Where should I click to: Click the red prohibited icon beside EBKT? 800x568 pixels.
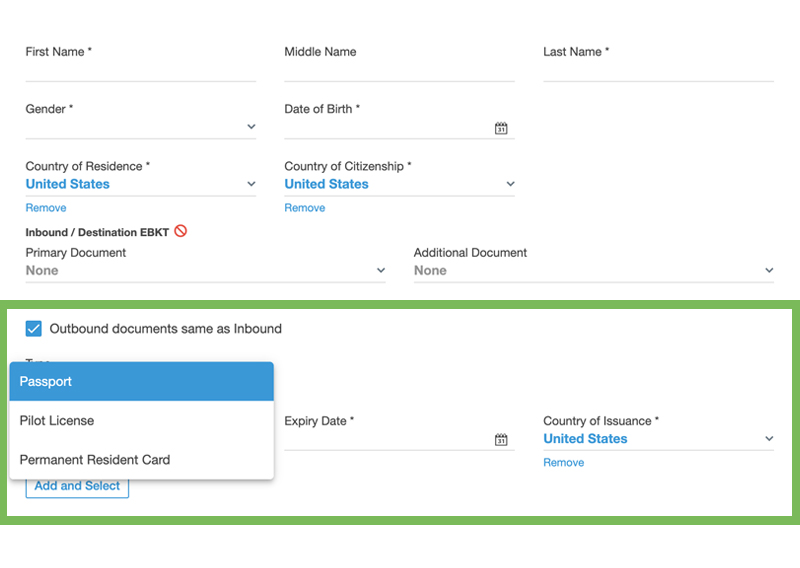click(x=181, y=231)
